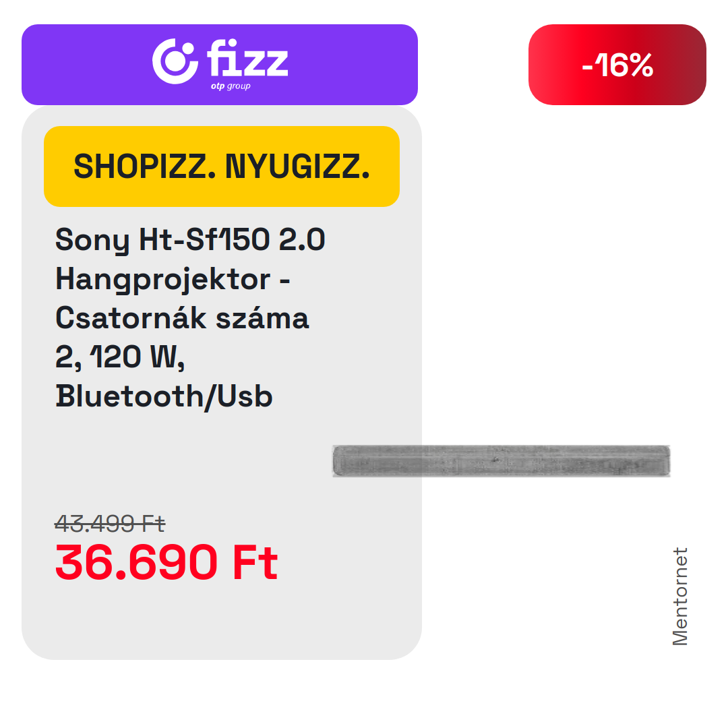
Task: Click the Csatornák száma description line
Action: click(x=182, y=318)
